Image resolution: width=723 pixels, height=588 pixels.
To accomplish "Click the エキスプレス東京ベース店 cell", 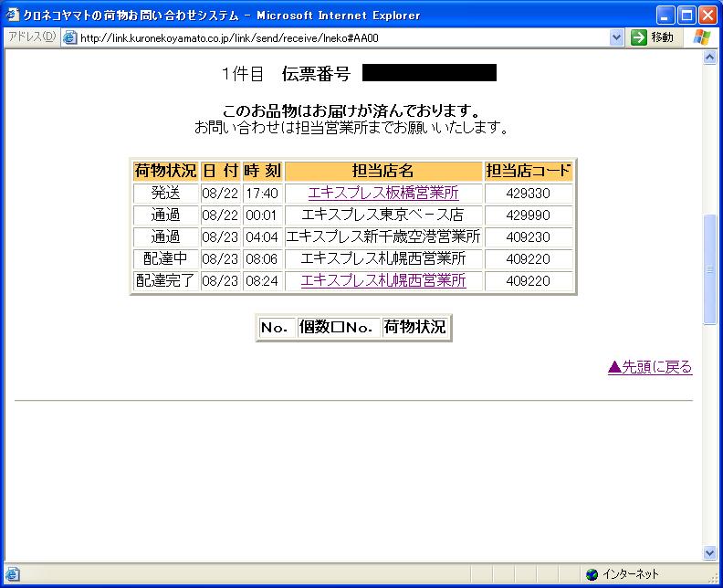I will (x=383, y=215).
